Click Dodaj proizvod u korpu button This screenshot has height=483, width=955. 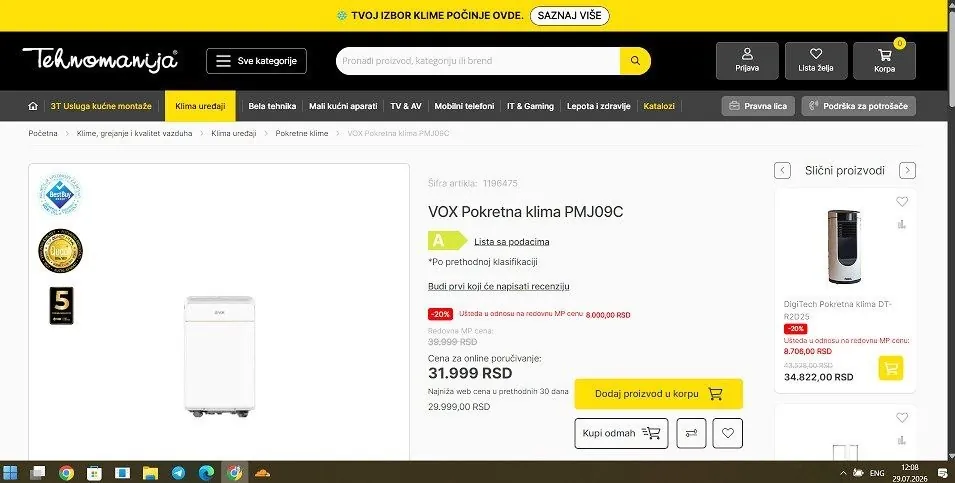point(658,393)
